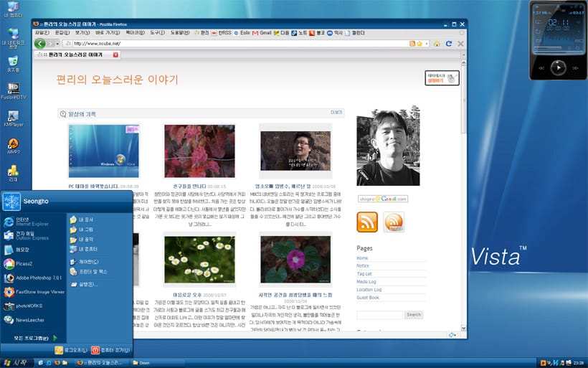Open the 도구 (Tools) menu in Firefox
The image size is (588, 368).
pos(157,32)
